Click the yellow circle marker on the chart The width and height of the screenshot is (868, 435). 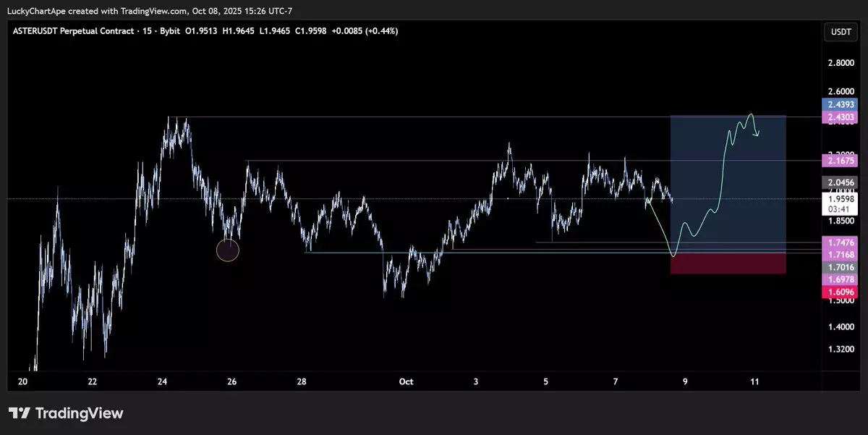(x=228, y=250)
